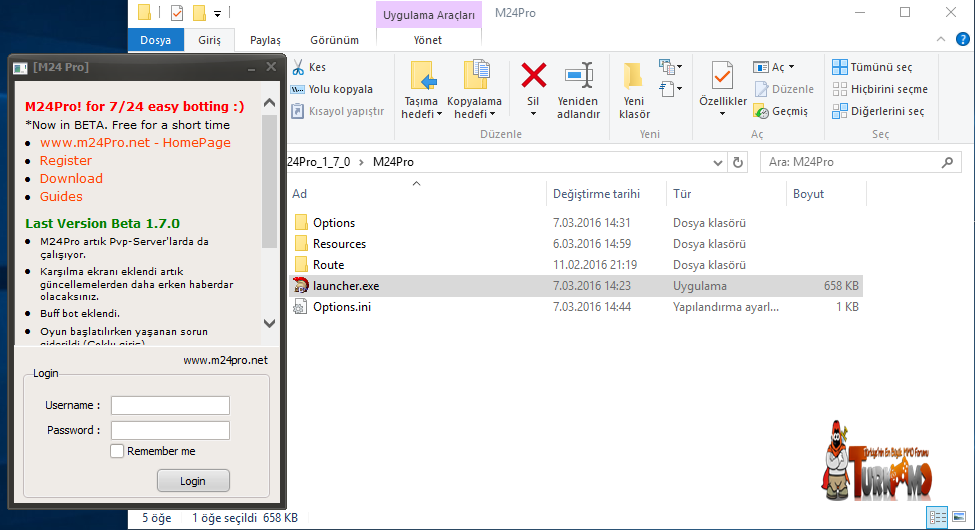Create a new folder with Yeni klasör
The height and width of the screenshot is (530, 975).
[634, 90]
